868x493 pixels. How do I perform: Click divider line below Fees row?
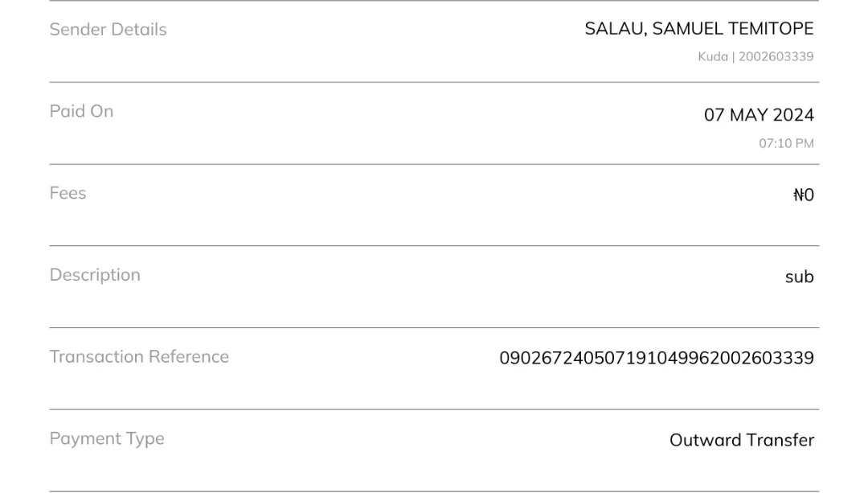(x=434, y=245)
